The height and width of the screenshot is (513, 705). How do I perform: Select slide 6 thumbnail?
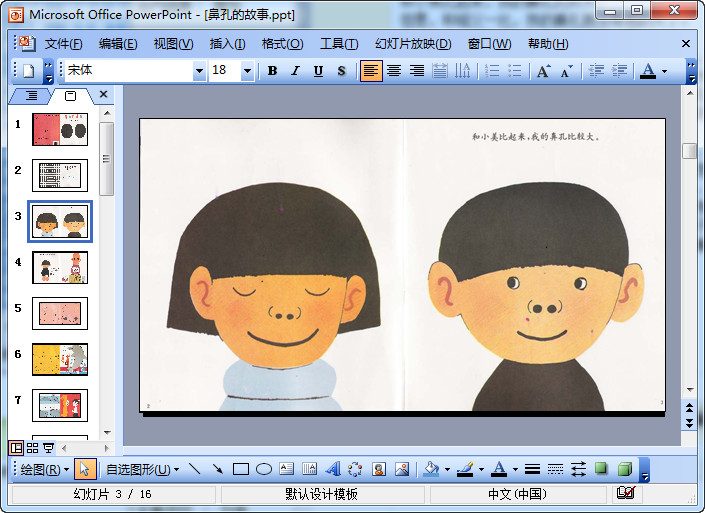(60, 360)
